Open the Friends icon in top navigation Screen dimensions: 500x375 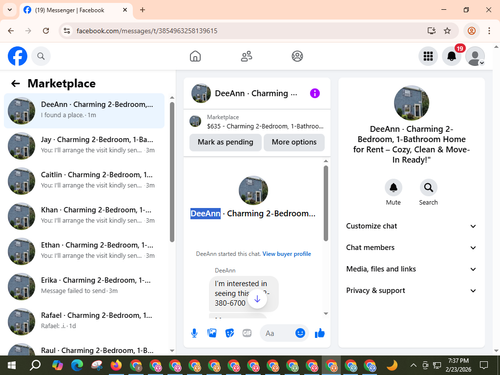246,56
